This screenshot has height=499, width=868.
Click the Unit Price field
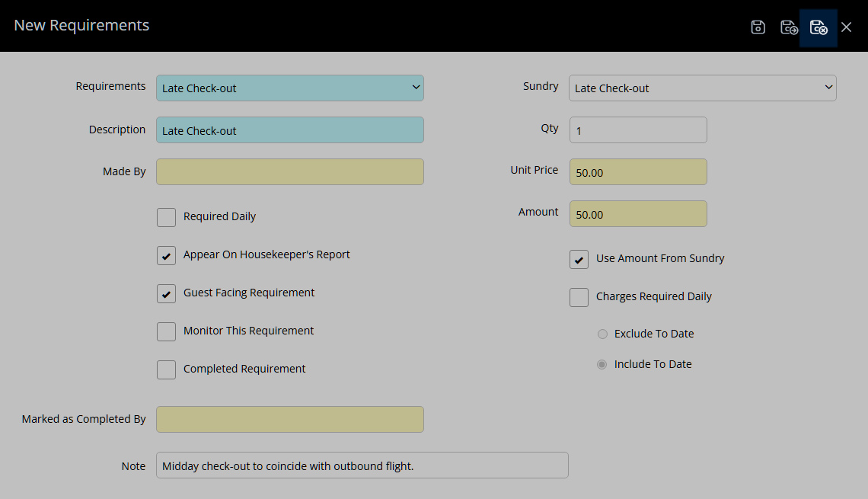pyautogui.click(x=638, y=171)
